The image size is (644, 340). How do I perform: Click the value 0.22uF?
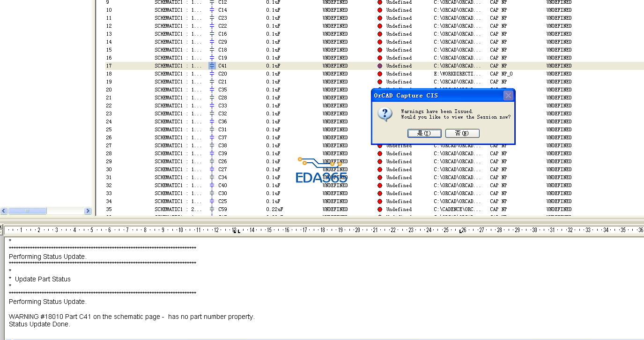(274, 209)
